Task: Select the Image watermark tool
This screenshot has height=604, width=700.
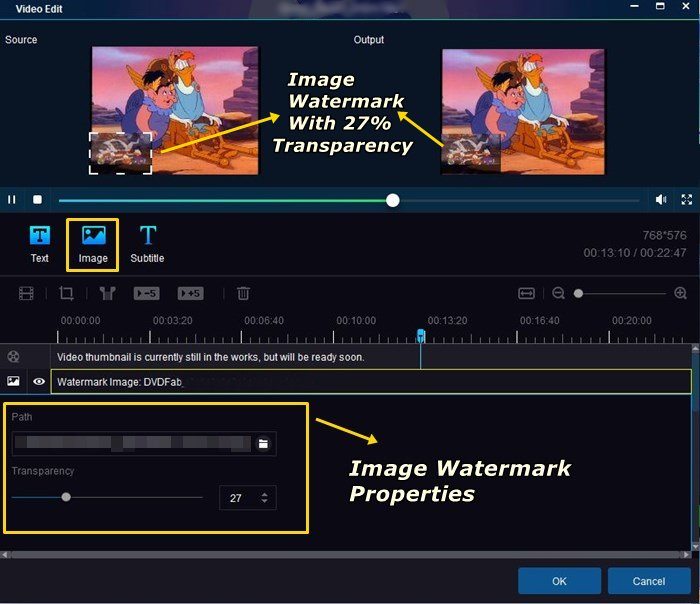Action: pos(93,245)
